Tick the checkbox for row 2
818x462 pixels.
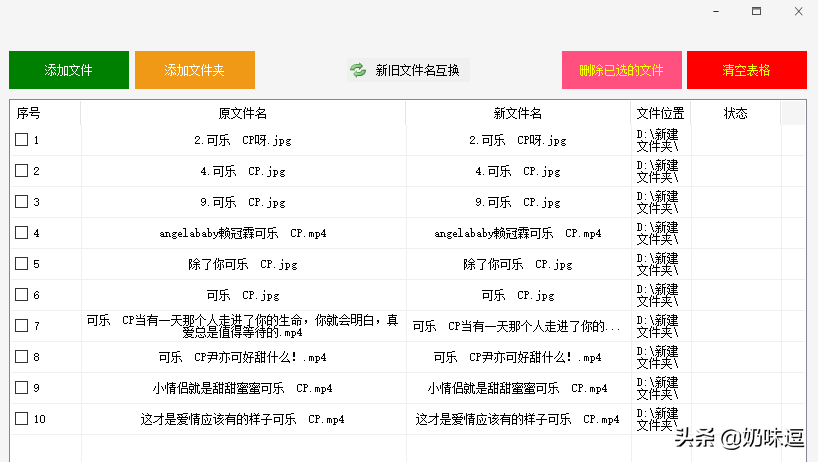(21, 171)
